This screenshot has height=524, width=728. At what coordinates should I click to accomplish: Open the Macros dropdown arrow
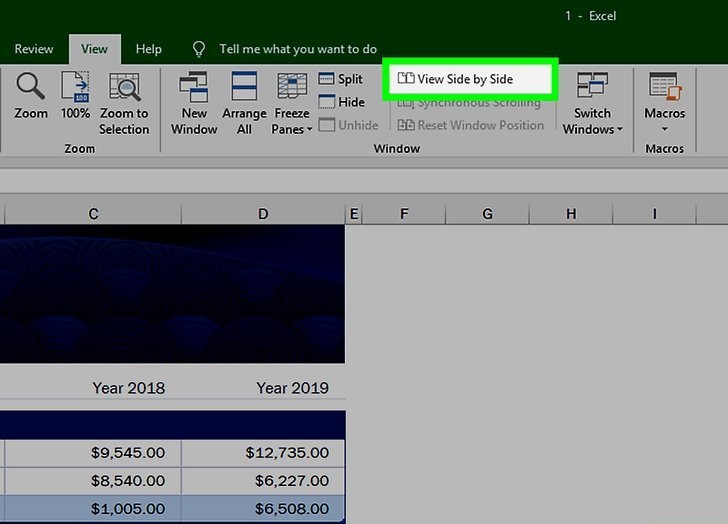(x=664, y=129)
